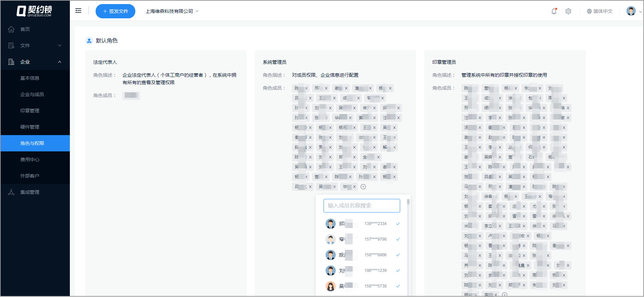Open the 上海维森科技有限公司 company dropdown
This screenshot has height=297, width=644.
pyautogui.click(x=172, y=11)
